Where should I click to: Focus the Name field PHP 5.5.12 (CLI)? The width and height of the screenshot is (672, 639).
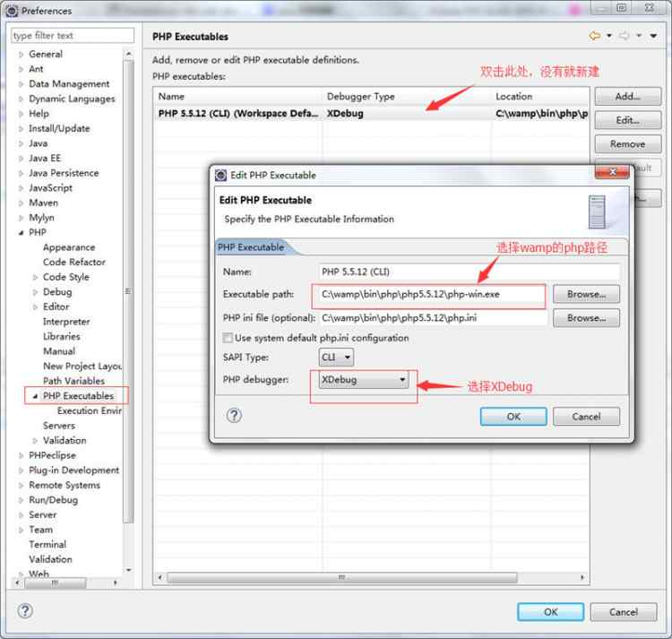470,272
